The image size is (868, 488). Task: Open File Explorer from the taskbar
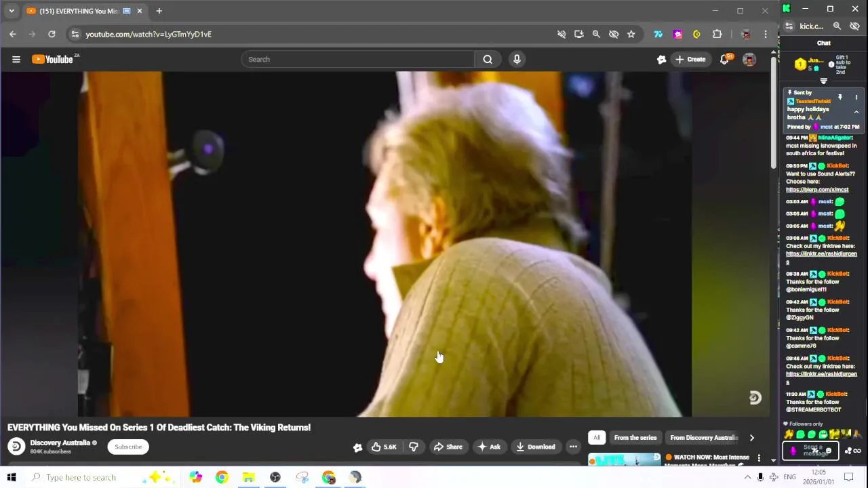[x=248, y=477]
